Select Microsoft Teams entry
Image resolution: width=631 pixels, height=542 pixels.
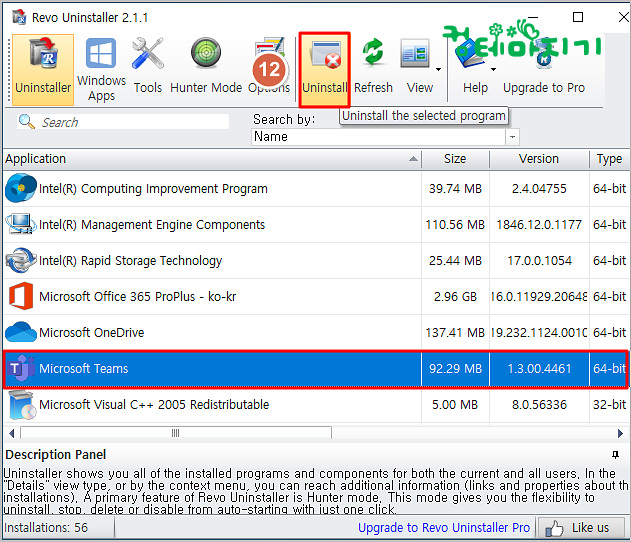[x=316, y=369]
